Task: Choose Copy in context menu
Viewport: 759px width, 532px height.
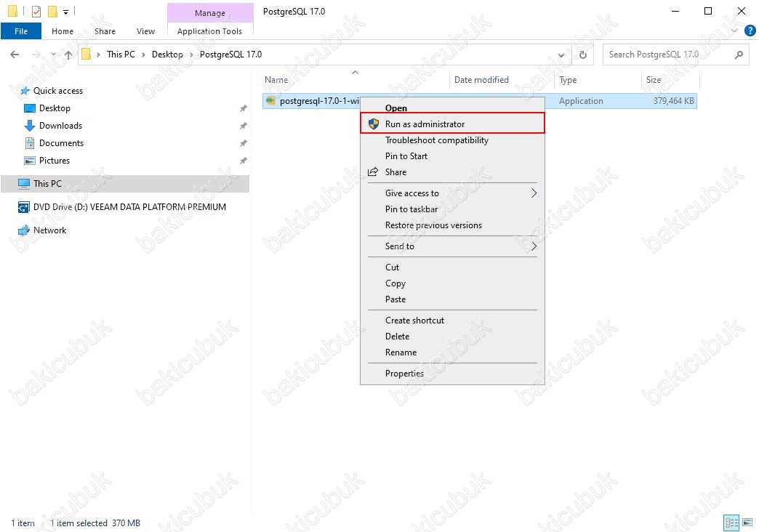Action: coord(452,283)
